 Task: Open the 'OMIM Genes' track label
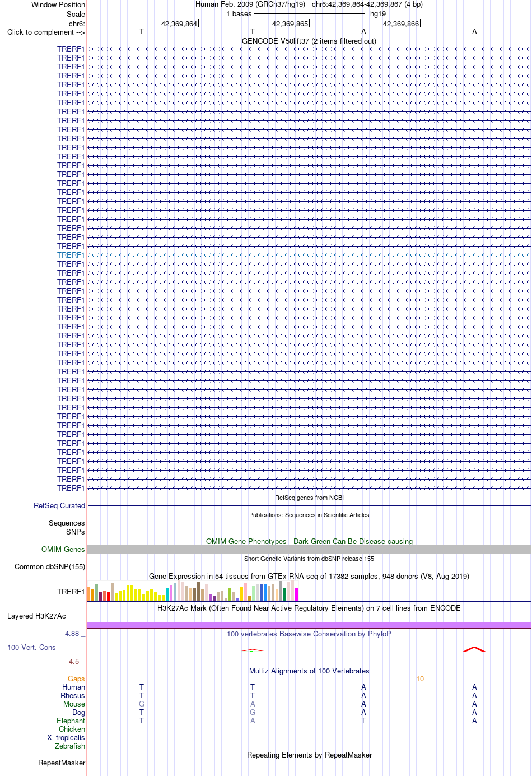click(x=63, y=549)
